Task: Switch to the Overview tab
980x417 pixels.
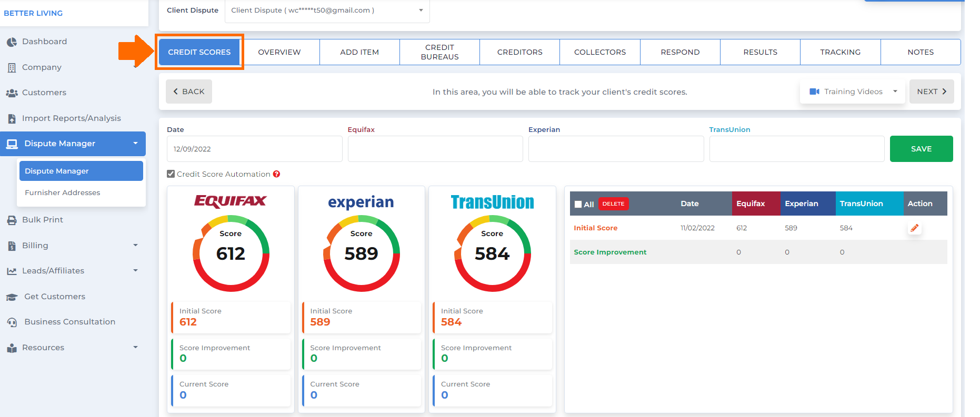Action: tap(279, 52)
